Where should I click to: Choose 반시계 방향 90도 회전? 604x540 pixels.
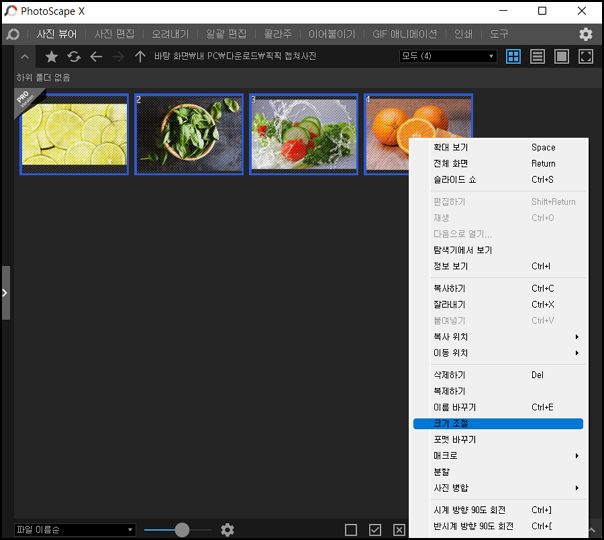tap(498, 527)
